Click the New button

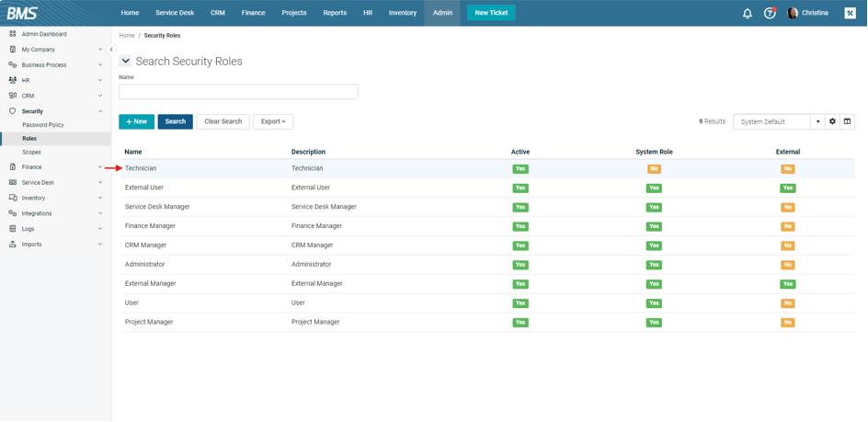[x=136, y=121]
